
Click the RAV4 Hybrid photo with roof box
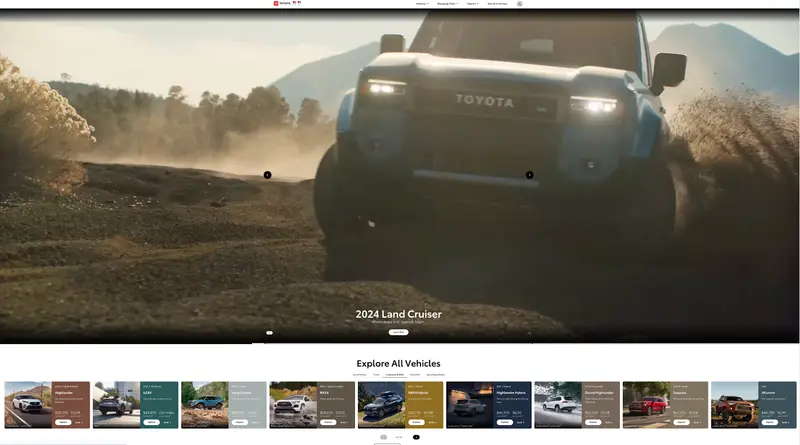[381, 405]
